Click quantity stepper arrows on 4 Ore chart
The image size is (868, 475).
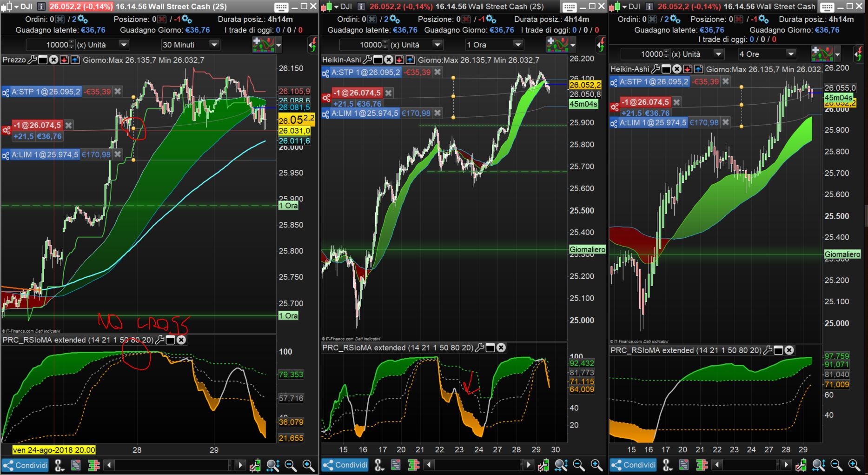(x=666, y=54)
